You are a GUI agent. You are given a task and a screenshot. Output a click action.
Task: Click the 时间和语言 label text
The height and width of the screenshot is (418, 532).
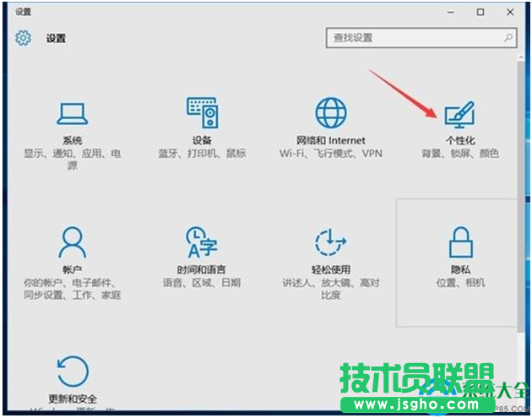tap(202, 269)
